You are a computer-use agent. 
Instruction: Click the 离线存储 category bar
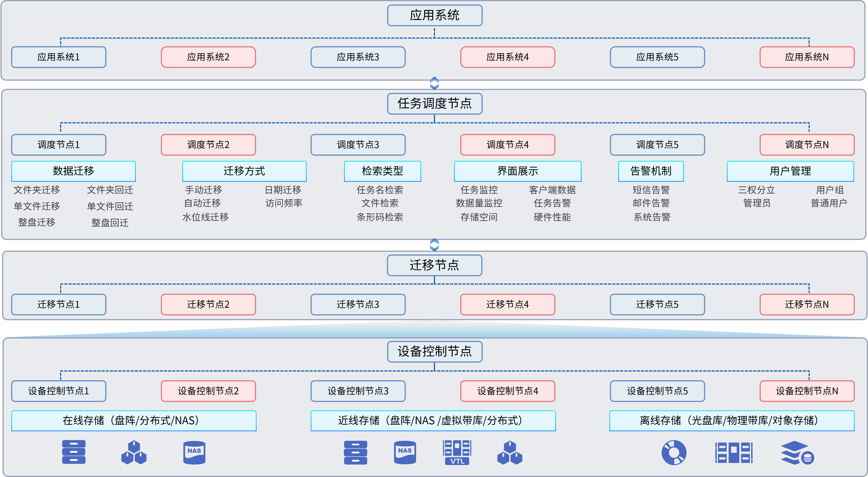click(731, 420)
